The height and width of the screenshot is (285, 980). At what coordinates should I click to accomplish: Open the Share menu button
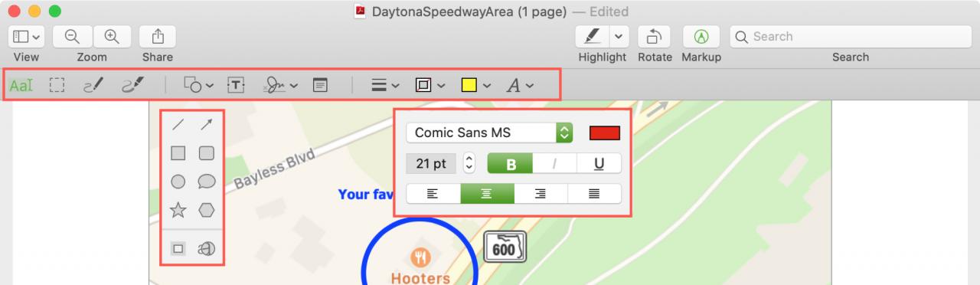[x=158, y=37]
